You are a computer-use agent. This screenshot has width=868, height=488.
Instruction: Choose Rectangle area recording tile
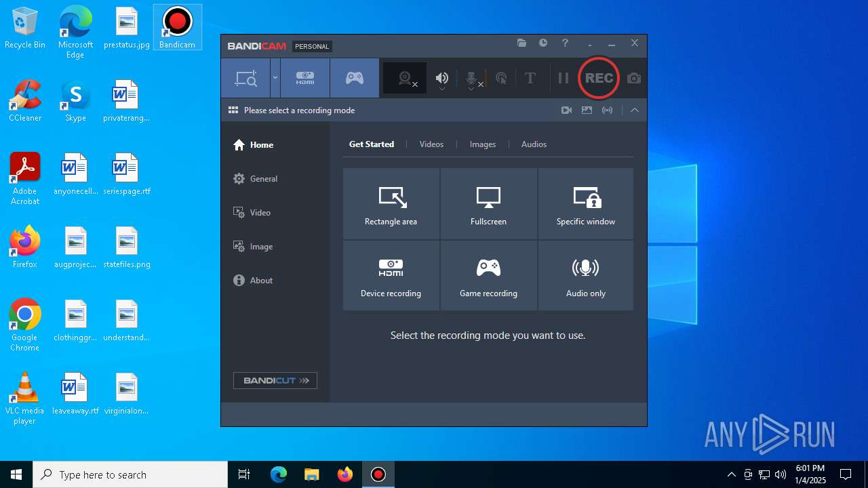[x=391, y=204]
